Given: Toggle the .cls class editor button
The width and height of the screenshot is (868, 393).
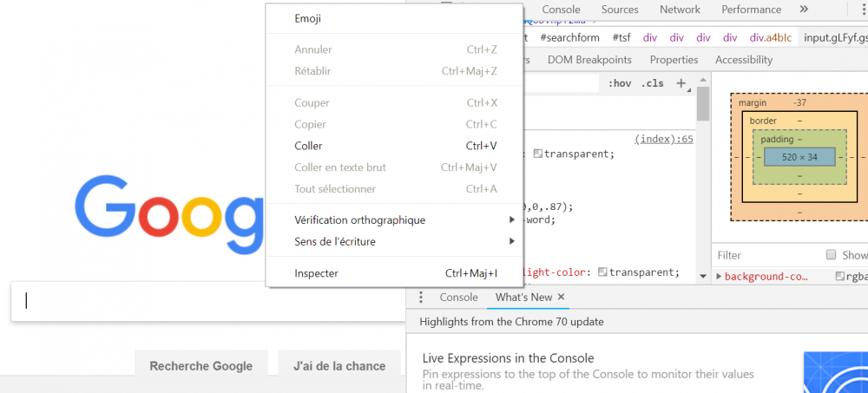Looking at the screenshot, I should pyautogui.click(x=652, y=83).
